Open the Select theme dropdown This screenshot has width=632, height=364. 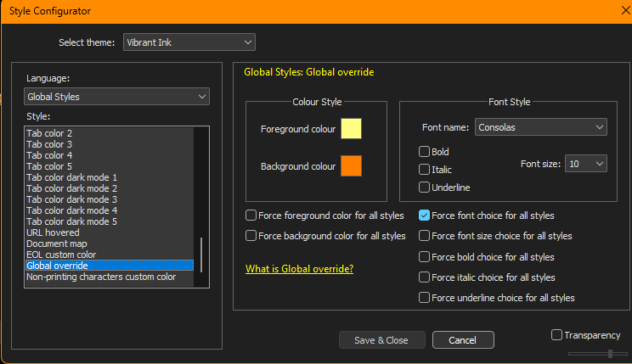[x=189, y=42]
